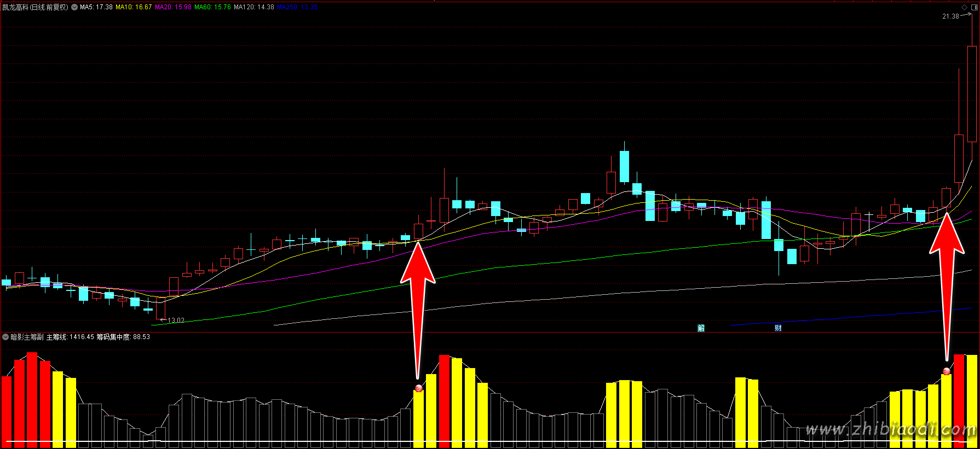The width and height of the screenshot is (980, 449).
Task: Click the diamond icon at top right
Action: click(964, 7)
